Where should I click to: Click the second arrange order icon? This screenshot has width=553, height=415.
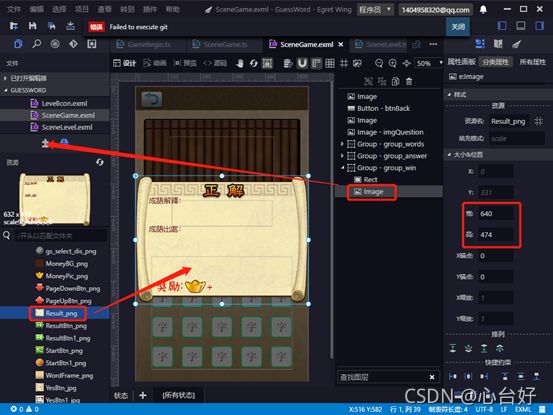tap(468, 348)
